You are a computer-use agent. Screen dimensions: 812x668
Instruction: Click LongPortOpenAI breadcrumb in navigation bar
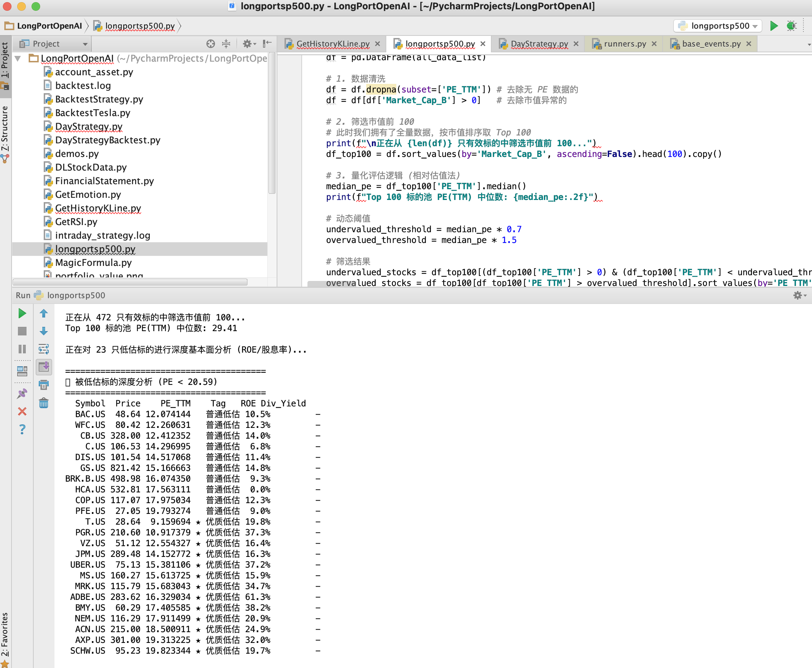(x=49, y=26)
